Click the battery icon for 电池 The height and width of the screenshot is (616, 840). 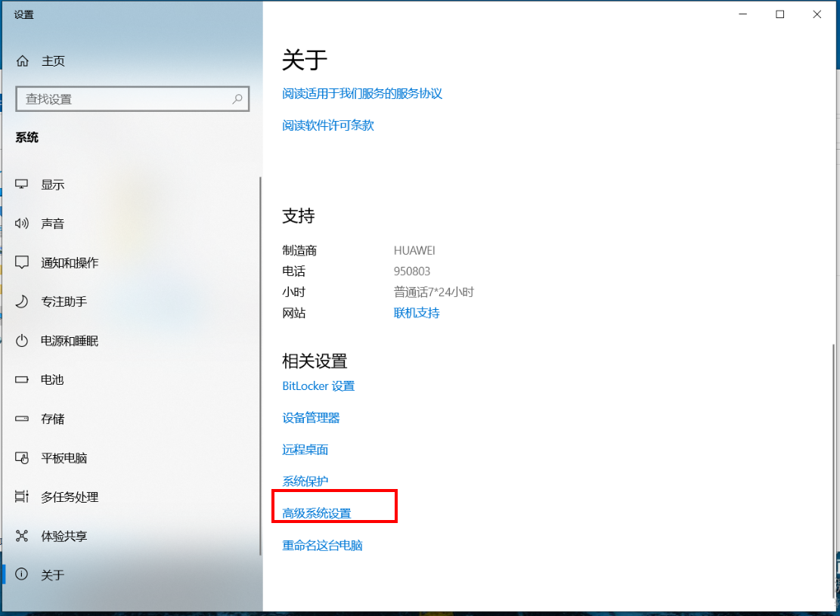tap(21, 379)
